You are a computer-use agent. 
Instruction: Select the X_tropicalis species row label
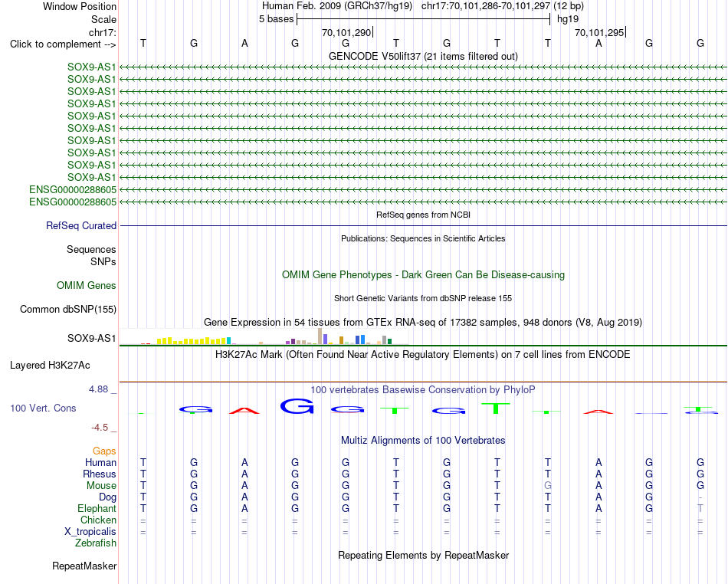pyautogui.click(x=90, y=532)
